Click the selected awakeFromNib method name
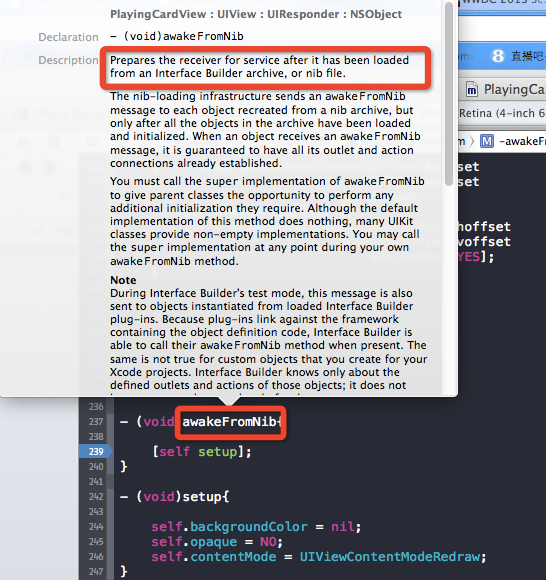The height and width of the screenshot is (580, 546). pyautogui.click(x=229, y=422)
